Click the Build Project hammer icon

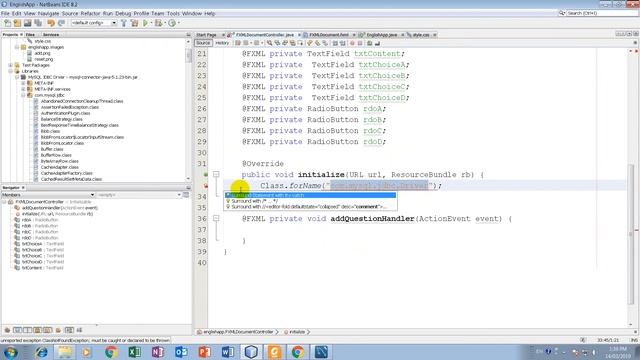tap(124, 23)
